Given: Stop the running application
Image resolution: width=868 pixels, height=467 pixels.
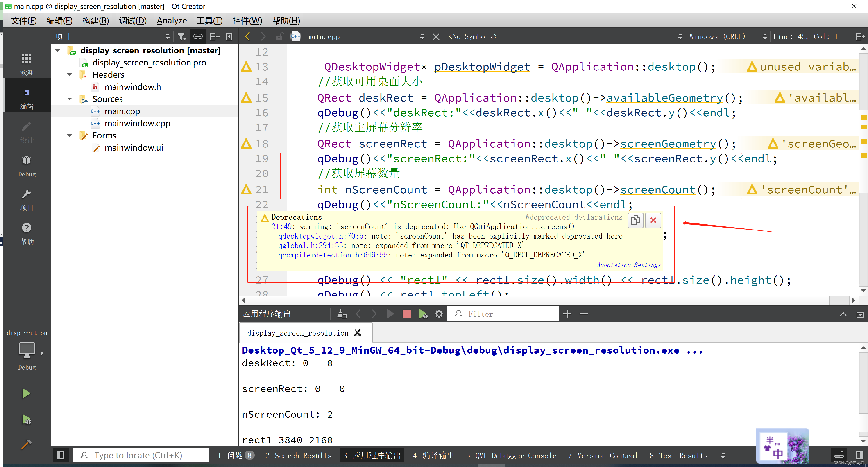Looking at the screenshot, I should (406, 314).
